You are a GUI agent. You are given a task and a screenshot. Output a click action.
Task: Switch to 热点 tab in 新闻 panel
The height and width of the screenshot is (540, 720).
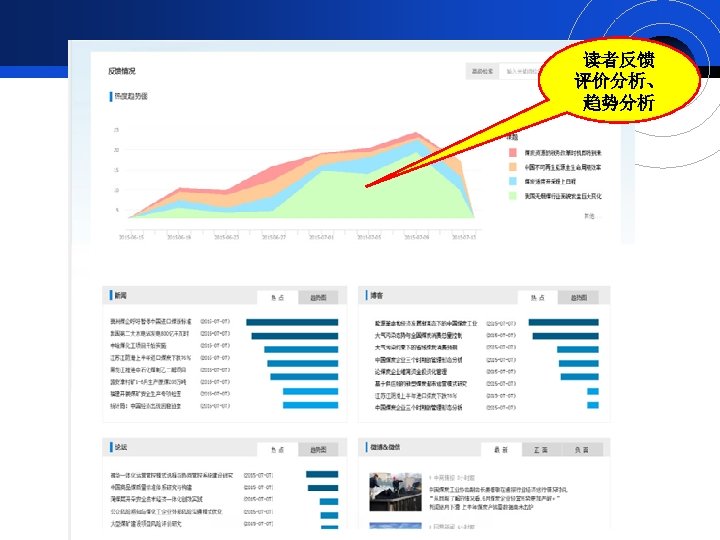277,298
